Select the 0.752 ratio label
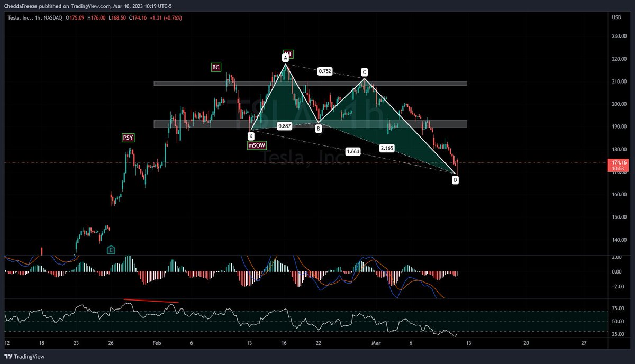The image size is (635, 364). [x=325, y=71]
